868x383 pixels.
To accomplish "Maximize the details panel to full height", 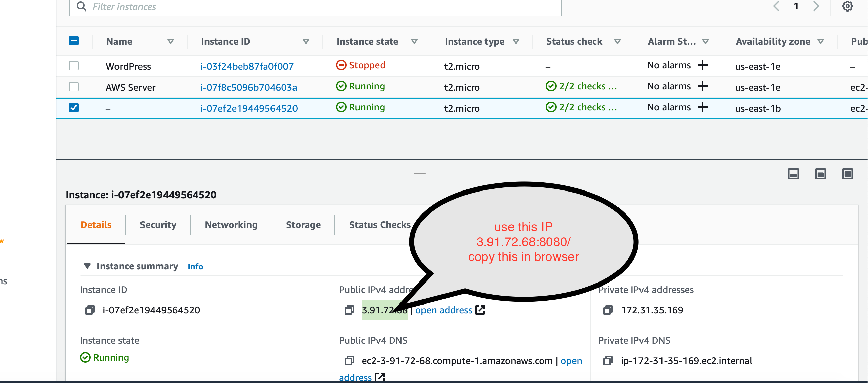I will (x=847, y=174).
